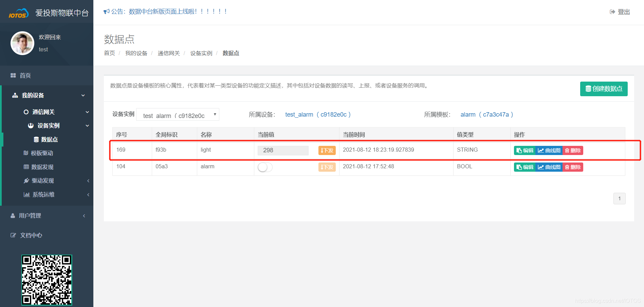Click the home grid icon beside 首页
Screen dimensions: 644x307
tap(13, 75)
